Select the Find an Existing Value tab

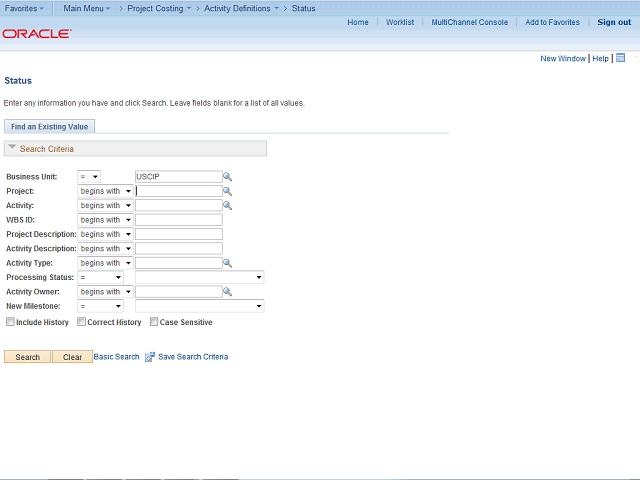pos(50,126)
